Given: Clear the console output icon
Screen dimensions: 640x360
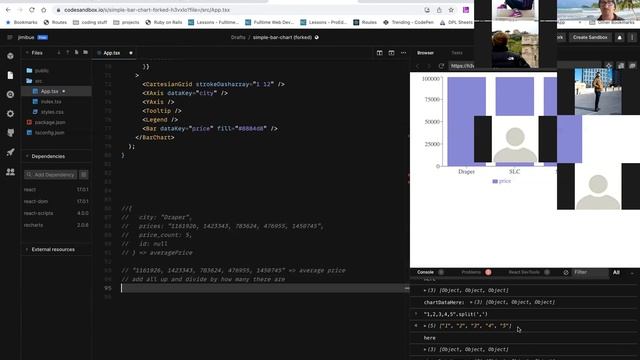Looking at the screenshot, I should (566, 272).
